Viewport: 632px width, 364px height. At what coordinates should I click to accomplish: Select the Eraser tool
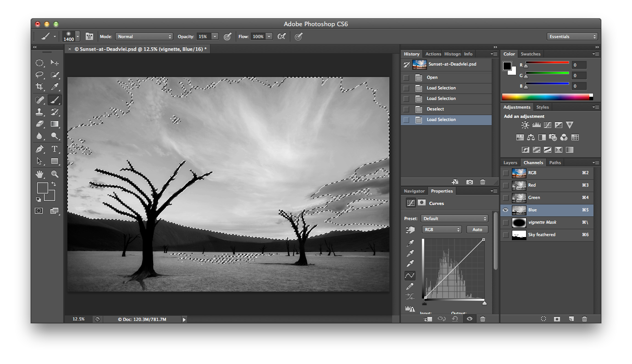click(x=40, y=124)
